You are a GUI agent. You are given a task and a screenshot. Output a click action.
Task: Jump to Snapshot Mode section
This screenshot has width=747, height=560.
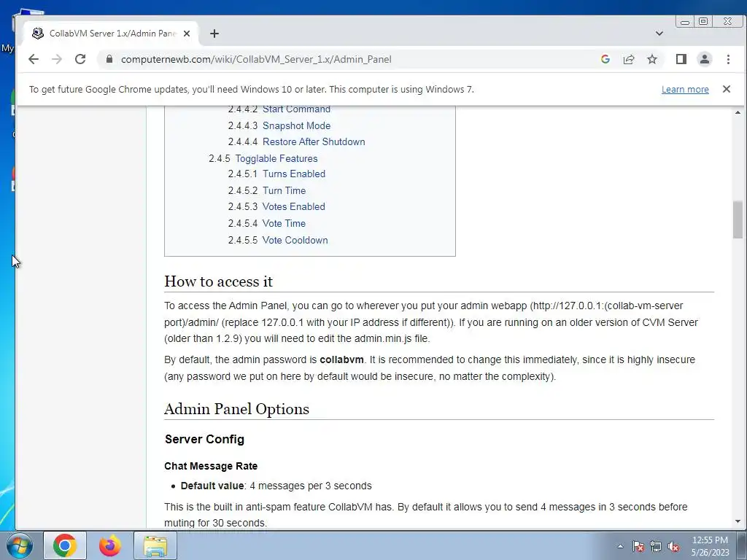[x=296, y=125]
